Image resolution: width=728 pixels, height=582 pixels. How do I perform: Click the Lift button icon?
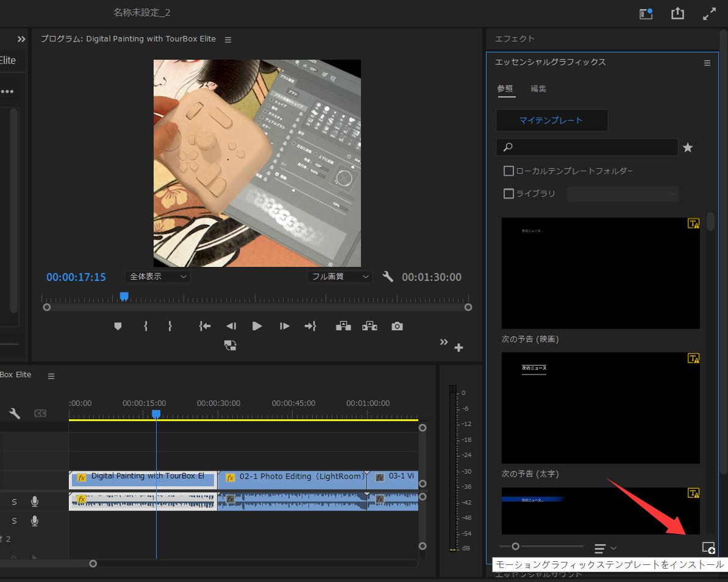[343, 326]
